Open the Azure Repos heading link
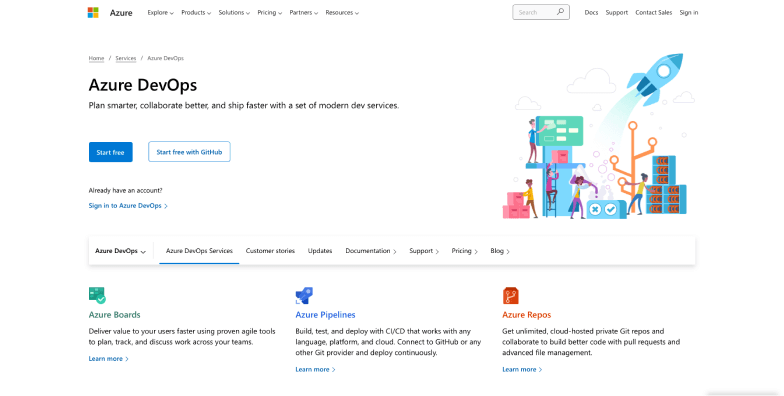The height and width of the screenshot is (396, 784). [x=526, y=314]
